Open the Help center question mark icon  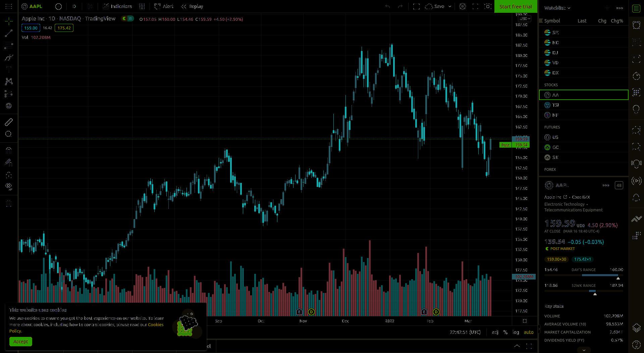pos(636,345)
